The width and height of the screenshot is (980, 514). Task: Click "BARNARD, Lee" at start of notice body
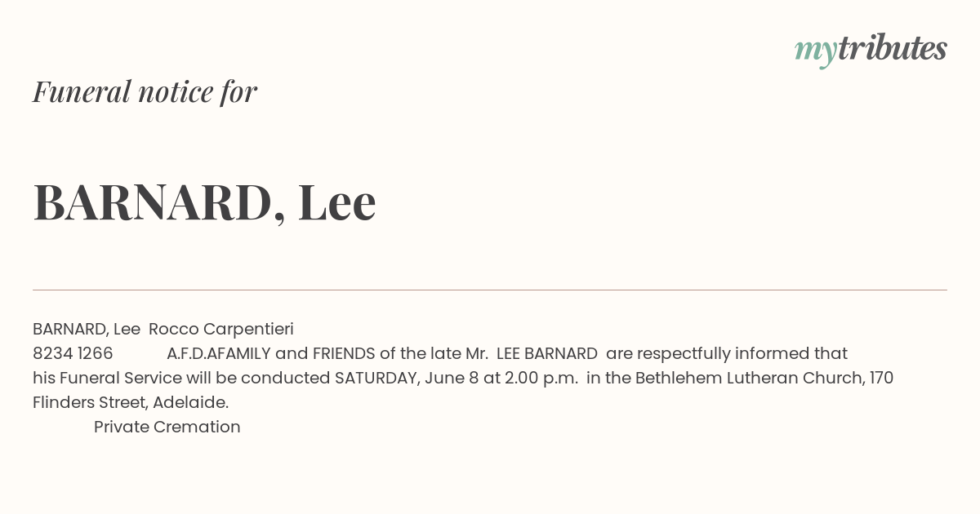click(x=87, y=330)
